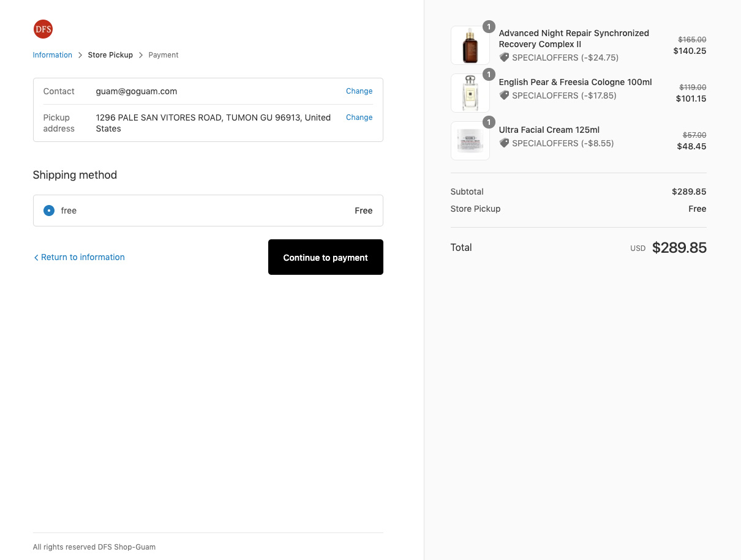This screenshot has height=560, width=741.
Task: Click the $48.45 discounted price
Action: [691, 146]
